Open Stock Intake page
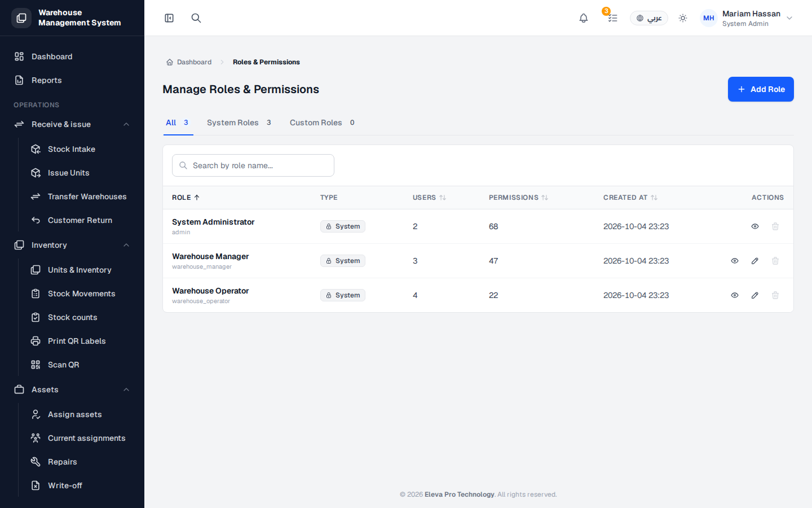This screenshot has height=508, width=812. [80, 149]
